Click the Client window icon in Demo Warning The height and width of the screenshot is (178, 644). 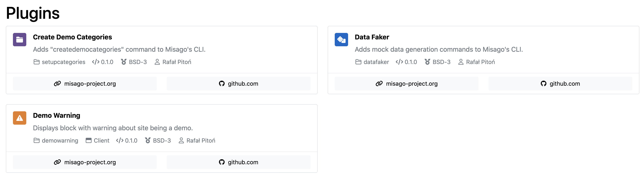(x=88, y=140)
